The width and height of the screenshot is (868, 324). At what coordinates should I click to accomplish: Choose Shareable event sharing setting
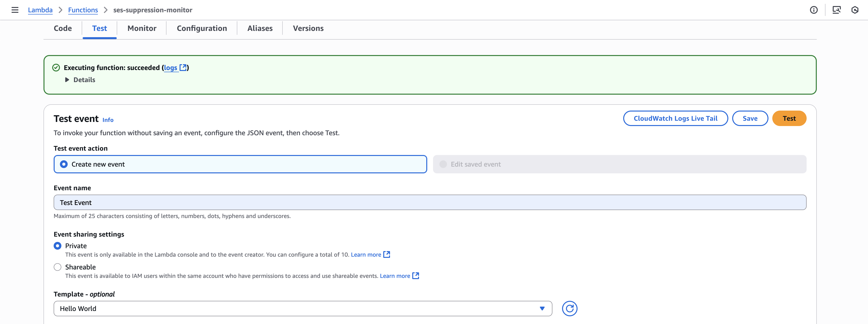point(58,267)
